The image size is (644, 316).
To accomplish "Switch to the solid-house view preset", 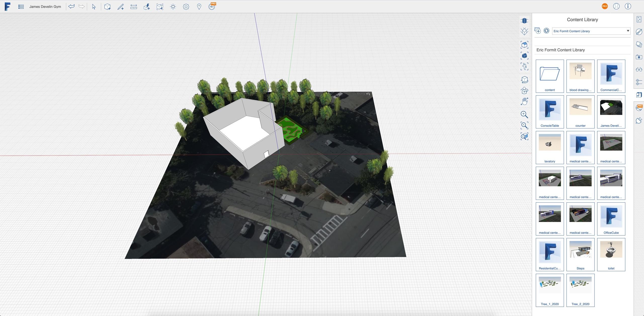I will 525,56.
